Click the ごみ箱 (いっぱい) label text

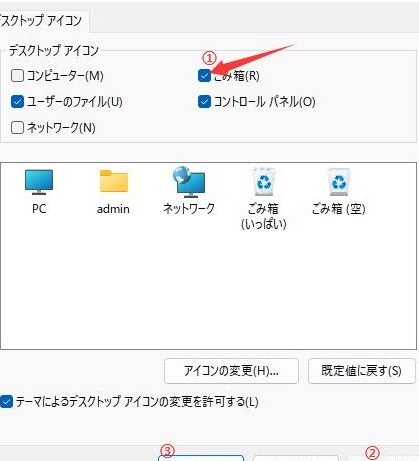(264, 216)
